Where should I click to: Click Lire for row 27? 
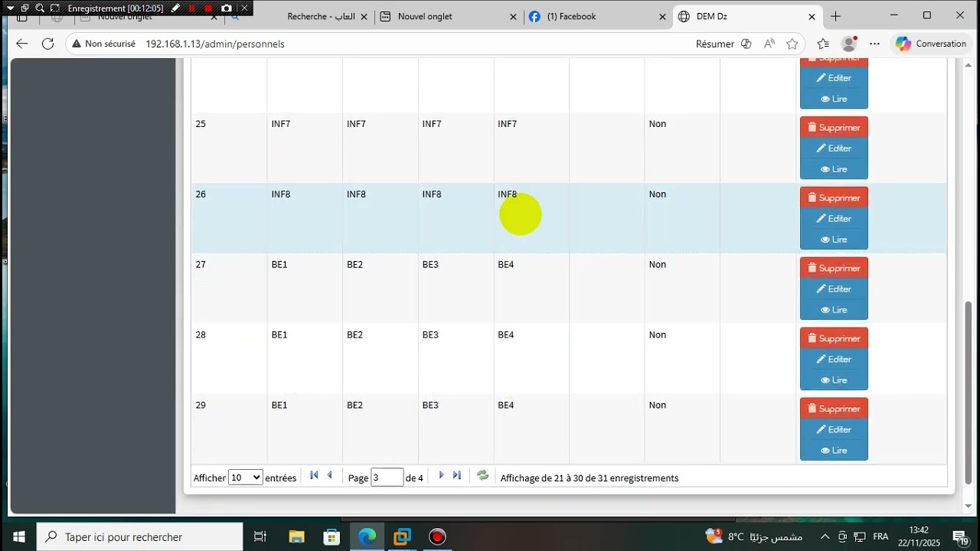(x=834, y=310)
